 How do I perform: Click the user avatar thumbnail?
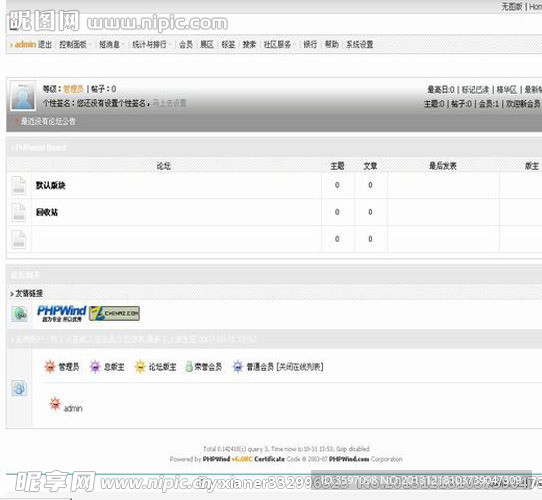(x=23, y=95)
